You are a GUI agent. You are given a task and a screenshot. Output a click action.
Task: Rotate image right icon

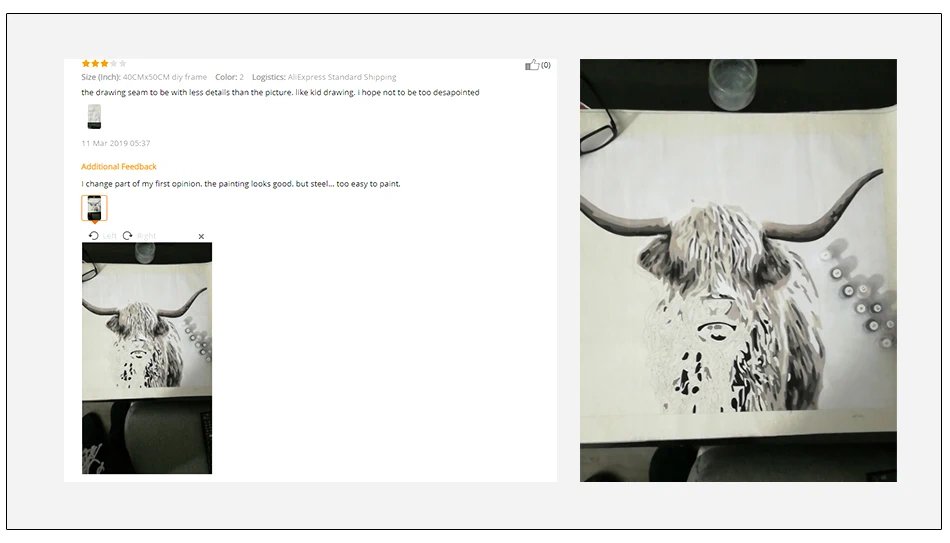pos(127,236)
